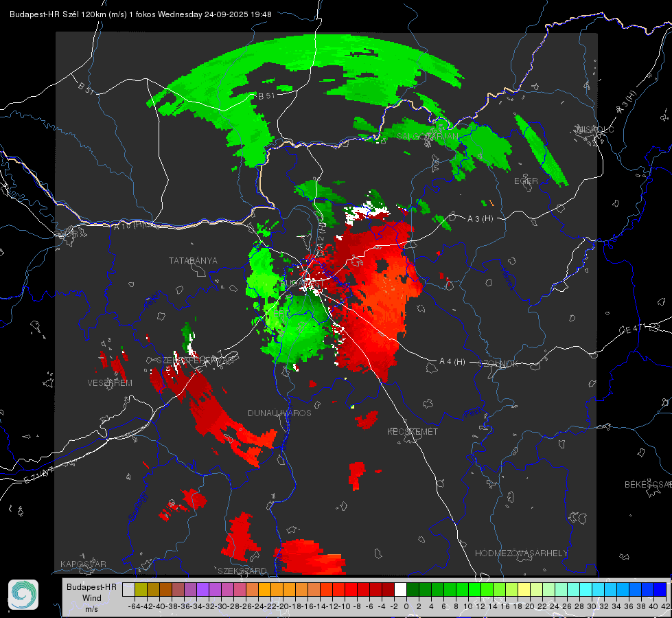Select the HODMEZOVASARHELY city label
This screenshot has width=672, height=618.
tap(522, 553)
